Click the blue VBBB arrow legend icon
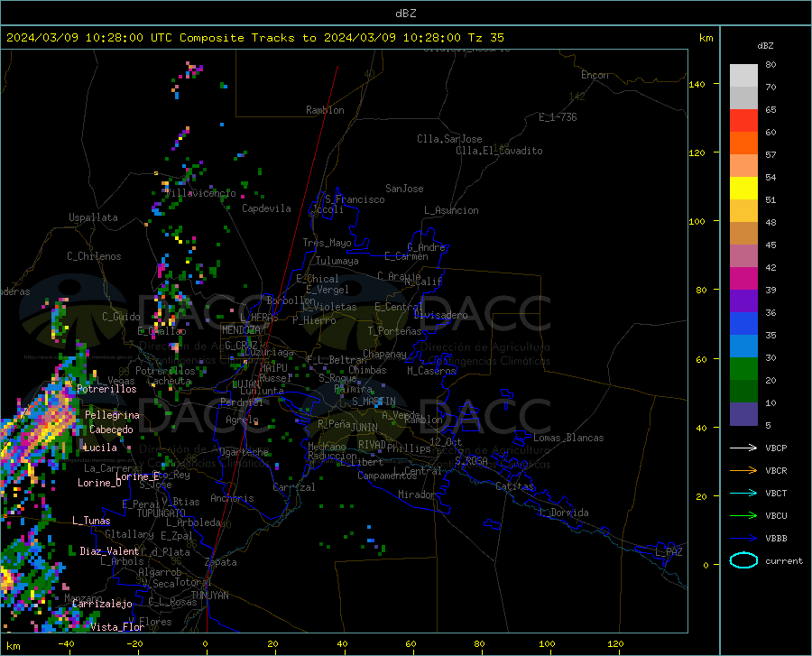 point(743,539)
